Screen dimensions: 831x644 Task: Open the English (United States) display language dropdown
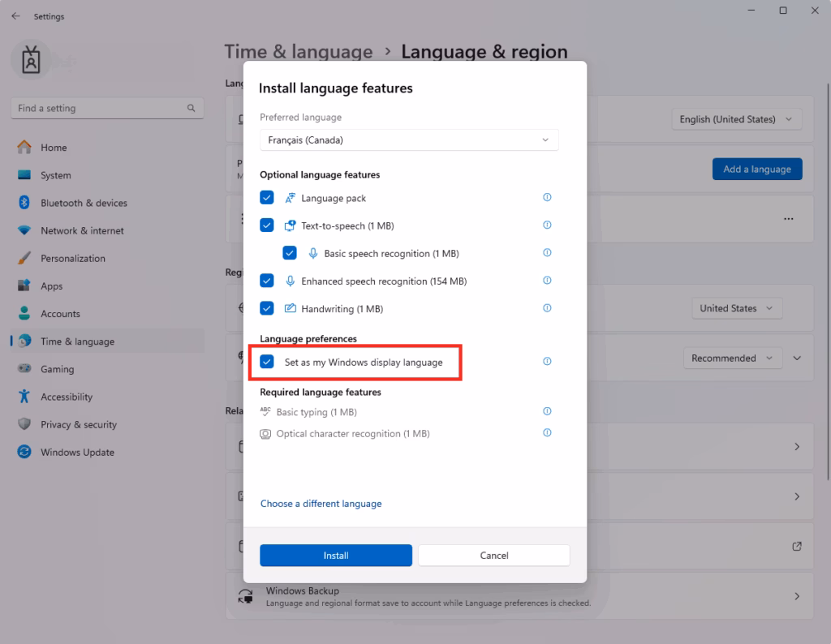tap(737, 119)
